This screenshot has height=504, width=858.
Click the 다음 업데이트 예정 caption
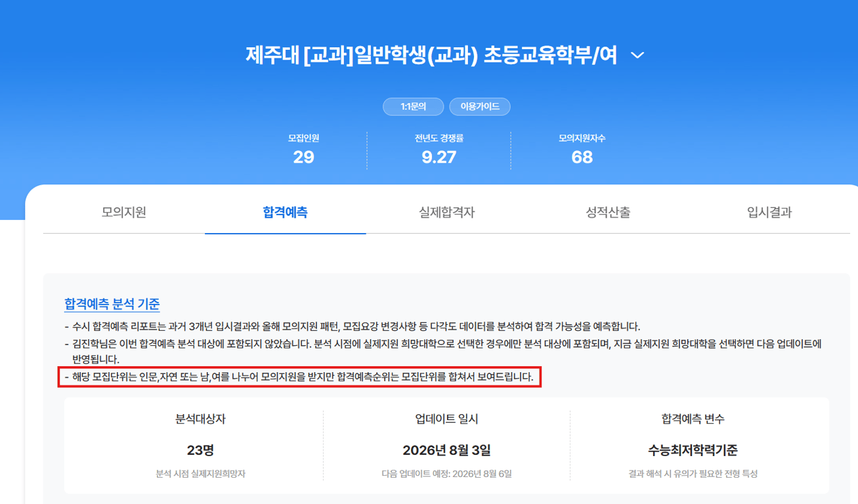pyautogui.click(x=446, y=474)
